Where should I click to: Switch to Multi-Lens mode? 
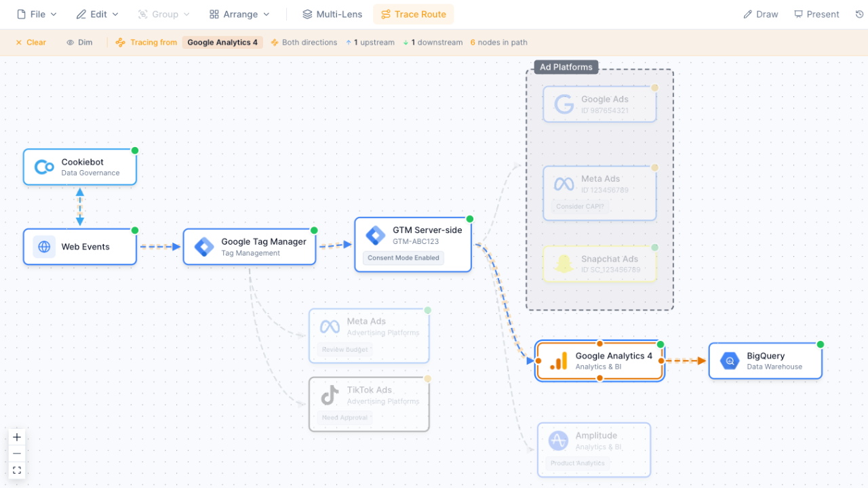[332, 14]
